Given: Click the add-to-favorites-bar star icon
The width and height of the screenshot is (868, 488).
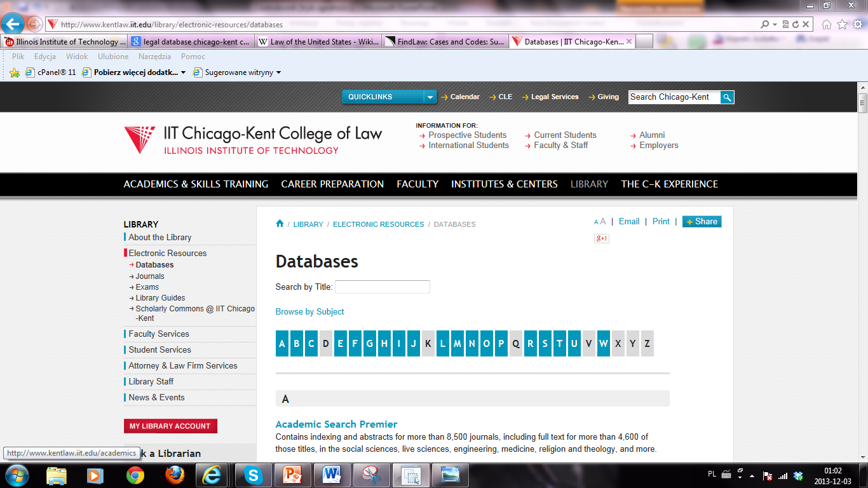Looking at the screenshot, I should click(15, 72).
